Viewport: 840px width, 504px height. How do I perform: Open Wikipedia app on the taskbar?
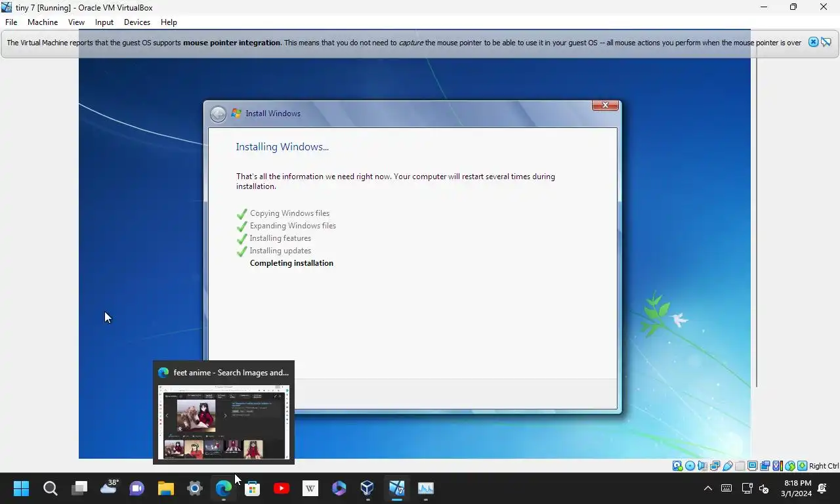click(x=310, y=488)
